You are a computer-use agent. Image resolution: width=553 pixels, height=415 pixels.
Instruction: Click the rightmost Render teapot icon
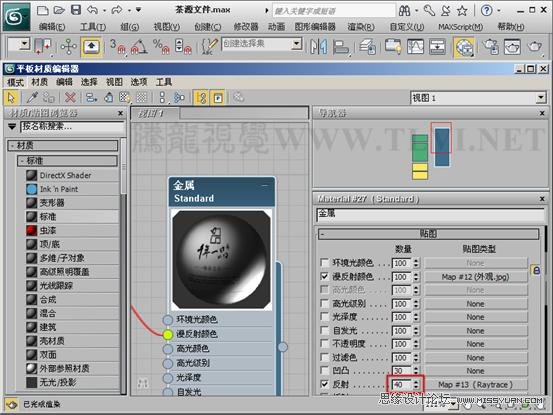click(535, 47)
